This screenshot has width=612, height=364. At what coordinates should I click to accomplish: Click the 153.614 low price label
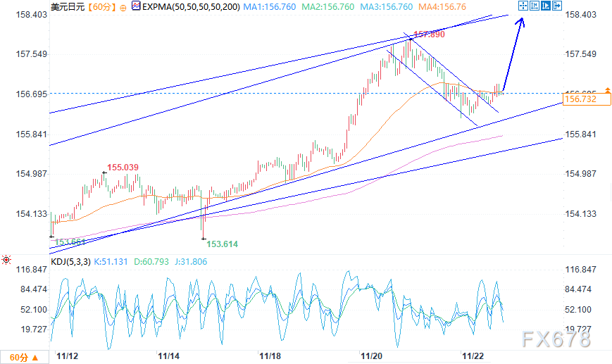coord(221,244)
